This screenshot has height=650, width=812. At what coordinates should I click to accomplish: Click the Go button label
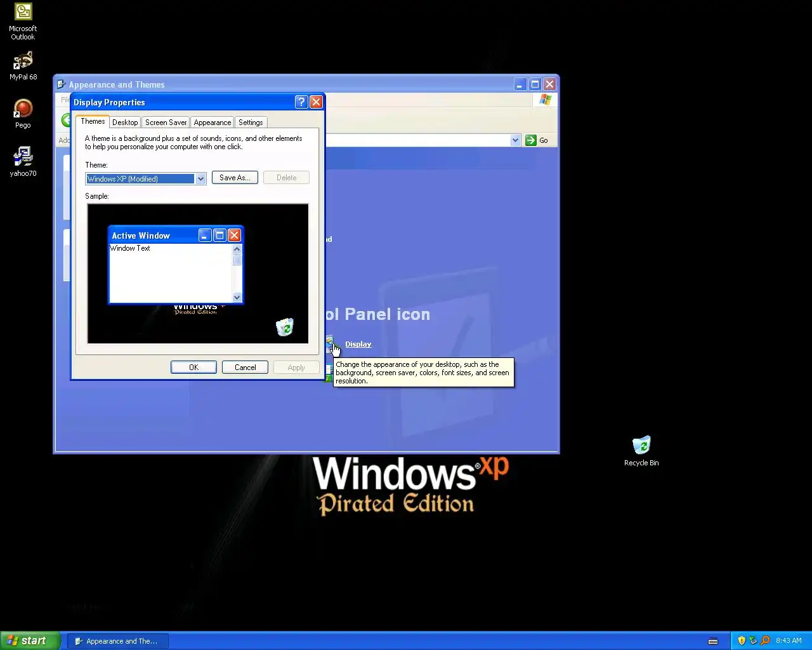click(x=544, y=140)
